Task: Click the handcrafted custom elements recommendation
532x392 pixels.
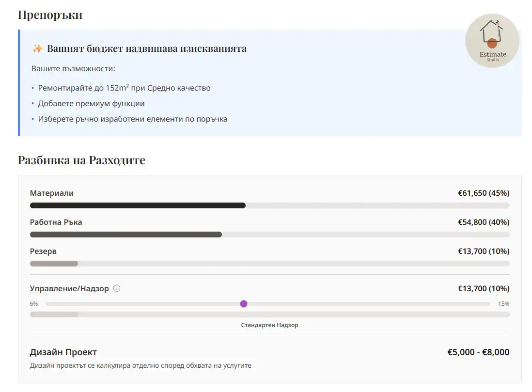Action: 132,119
